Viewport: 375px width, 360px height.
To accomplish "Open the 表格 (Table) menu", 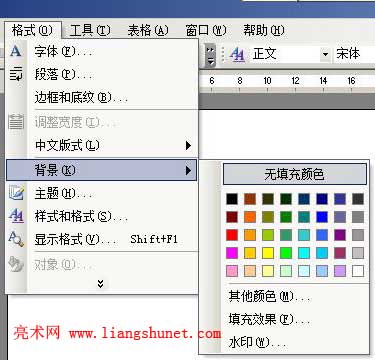I will (148, 31).
